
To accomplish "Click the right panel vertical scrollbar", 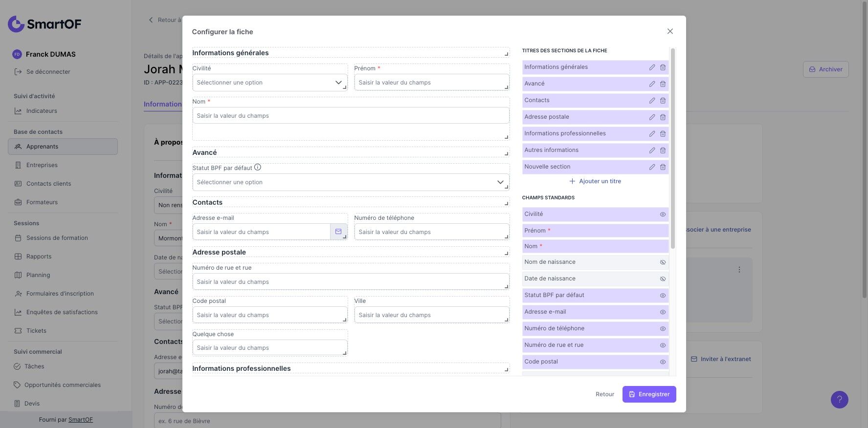I will click(x=673, y=147).
